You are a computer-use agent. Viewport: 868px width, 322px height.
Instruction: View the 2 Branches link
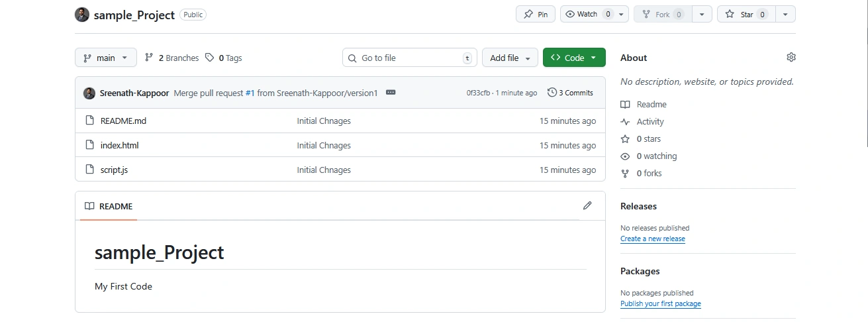pyautogui.click(x=171, y=58)
